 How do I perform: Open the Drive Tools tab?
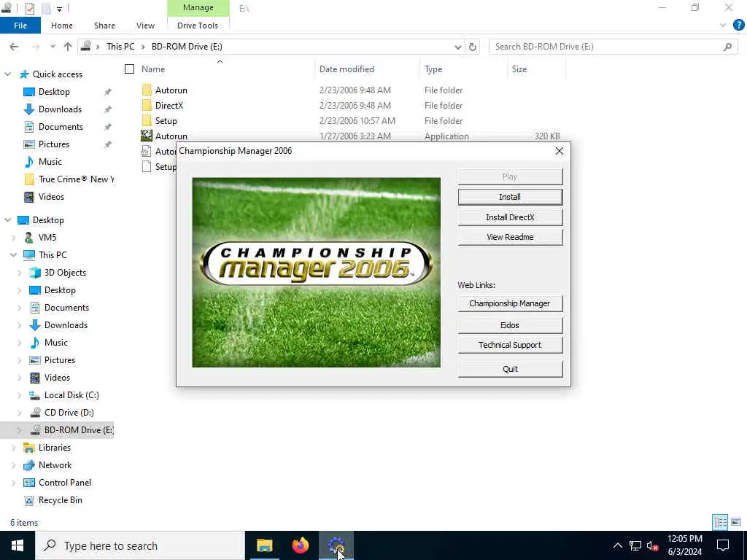point(198,26)
